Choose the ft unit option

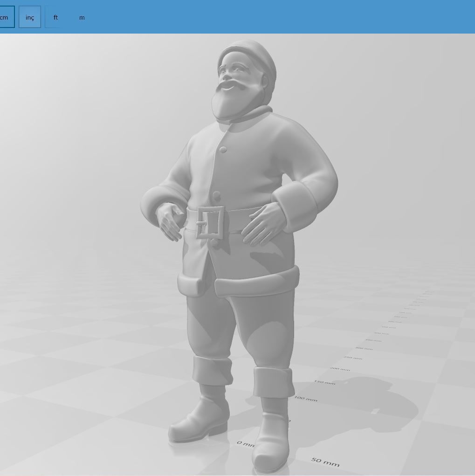(55, 17)
